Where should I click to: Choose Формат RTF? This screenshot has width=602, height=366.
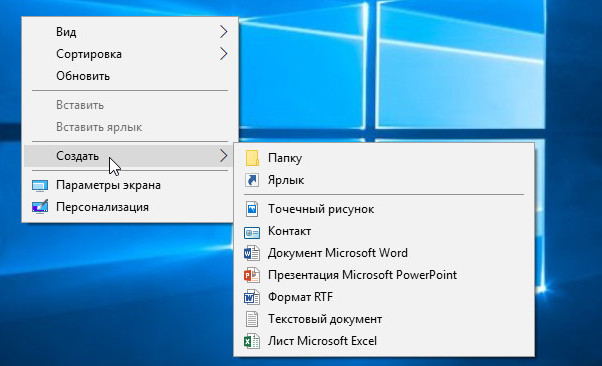tap(384, 297)
